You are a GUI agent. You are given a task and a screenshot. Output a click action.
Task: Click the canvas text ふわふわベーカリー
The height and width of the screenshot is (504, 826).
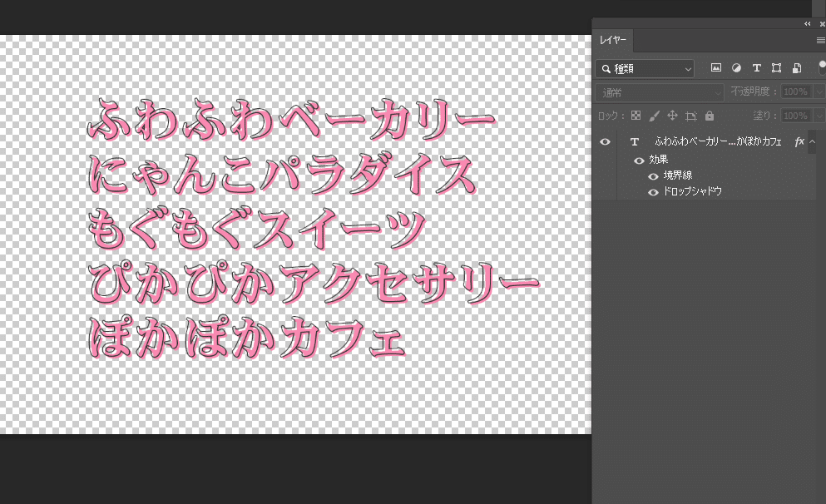291,120
